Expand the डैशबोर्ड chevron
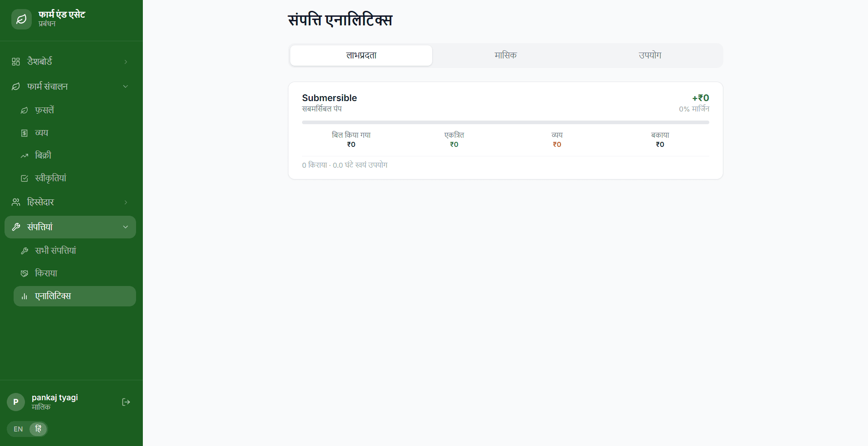The width and height of the screenshot is (868, 446). click(126, 62)
